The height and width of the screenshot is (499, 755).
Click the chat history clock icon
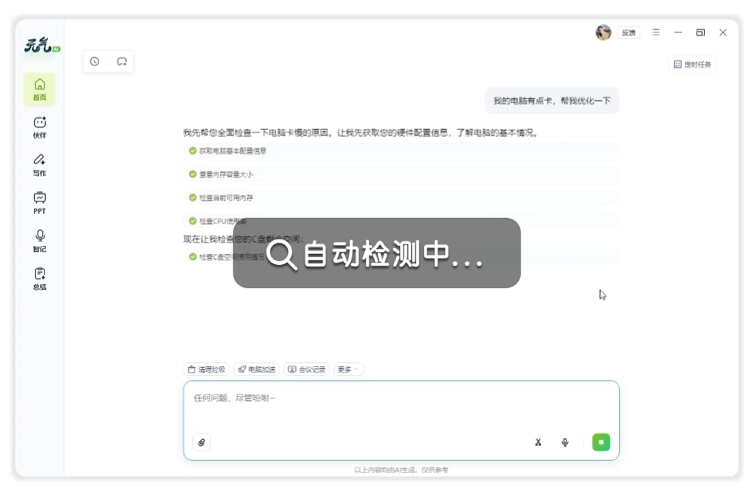coord(95,62)
